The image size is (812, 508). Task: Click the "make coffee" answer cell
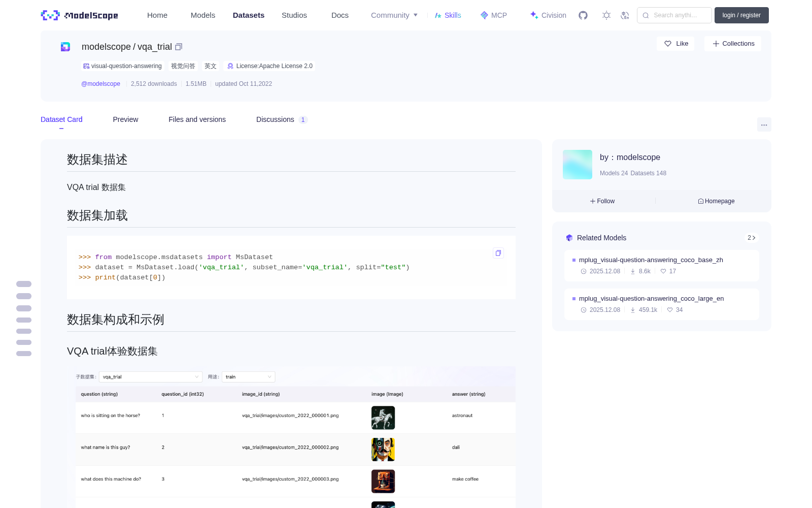coord(465,479)
